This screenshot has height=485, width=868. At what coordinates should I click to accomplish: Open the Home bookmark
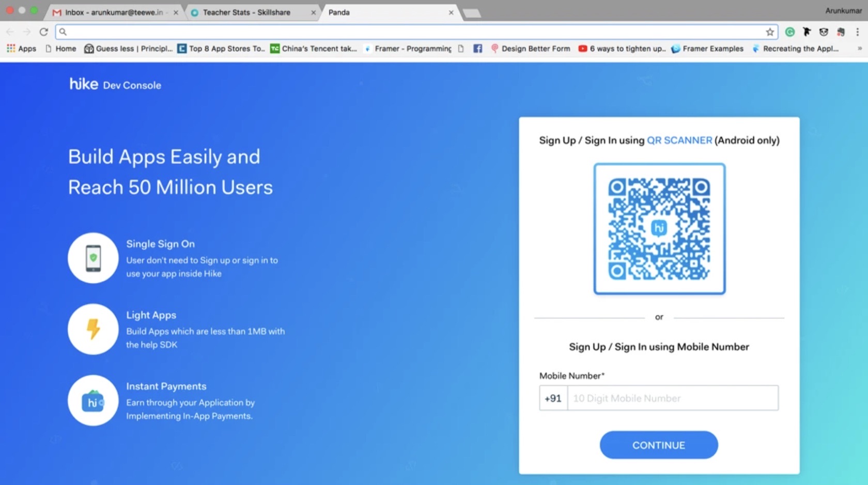61,49
